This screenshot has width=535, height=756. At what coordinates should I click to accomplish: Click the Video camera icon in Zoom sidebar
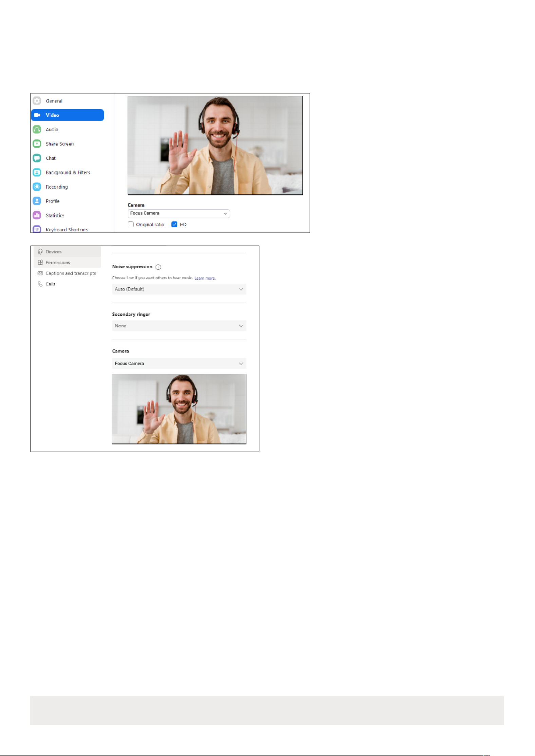pos(37,115)
